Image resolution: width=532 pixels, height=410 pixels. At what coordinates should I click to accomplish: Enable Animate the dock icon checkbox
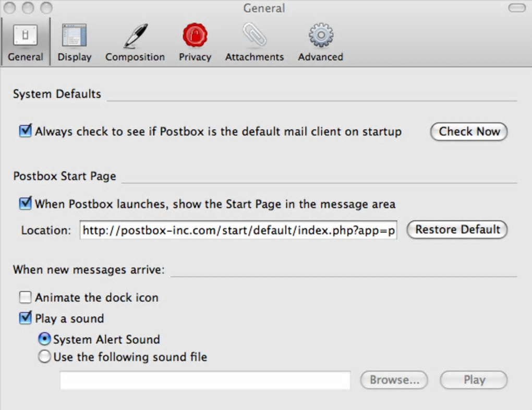(x=26, y=297)
